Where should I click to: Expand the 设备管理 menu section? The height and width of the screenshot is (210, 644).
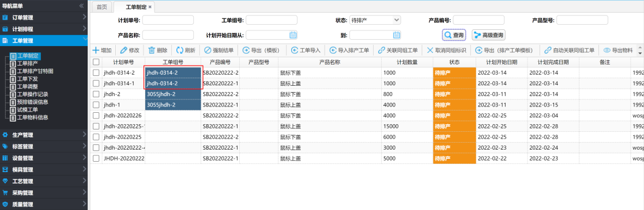84,158
